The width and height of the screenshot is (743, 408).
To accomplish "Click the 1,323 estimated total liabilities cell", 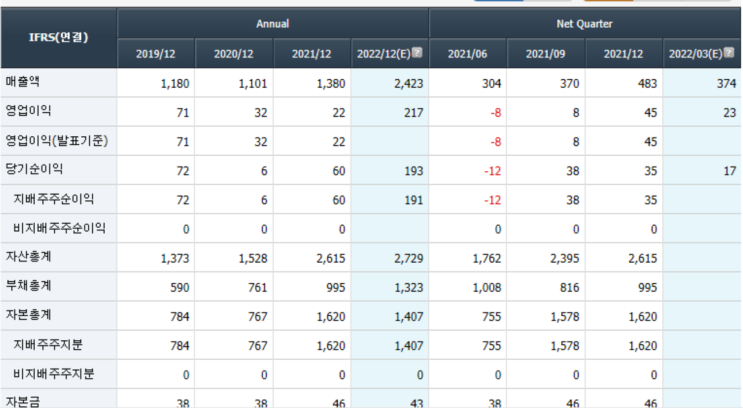I will [x=390, y=287].
